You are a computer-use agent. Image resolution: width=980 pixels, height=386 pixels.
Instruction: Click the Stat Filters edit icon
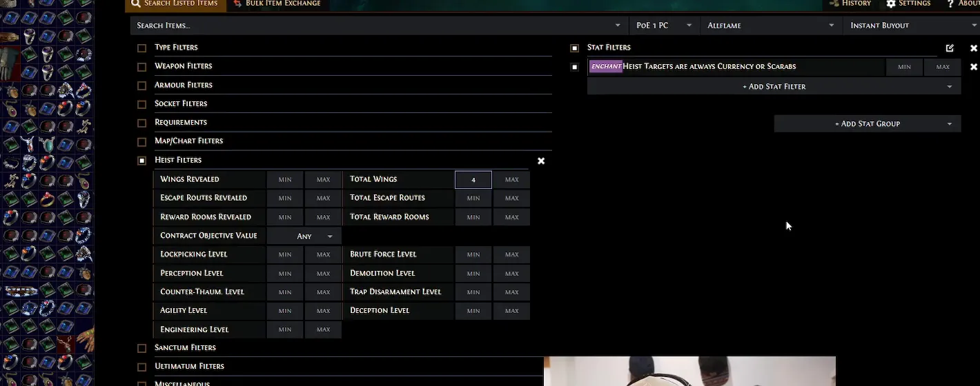[x=950, y=48]
